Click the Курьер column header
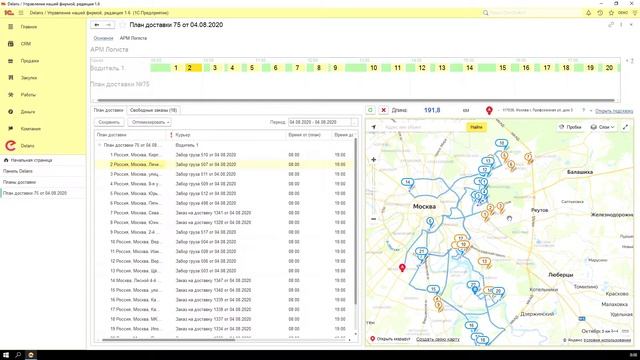 point(229,135)
